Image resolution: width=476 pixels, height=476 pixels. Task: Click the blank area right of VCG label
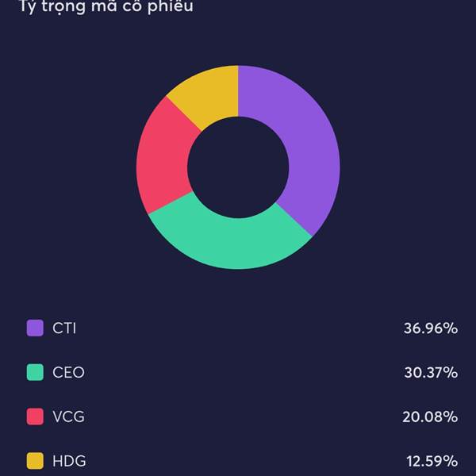[x=243, y=416]
